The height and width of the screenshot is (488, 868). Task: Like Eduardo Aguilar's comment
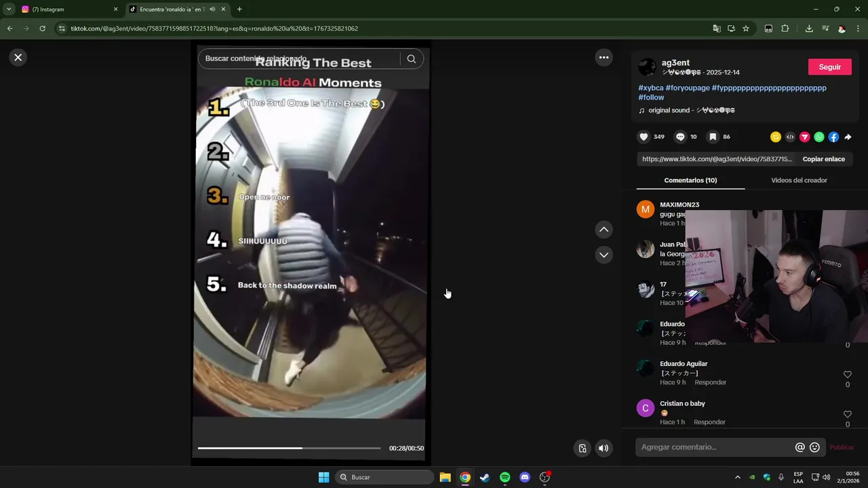click(847, 374)
